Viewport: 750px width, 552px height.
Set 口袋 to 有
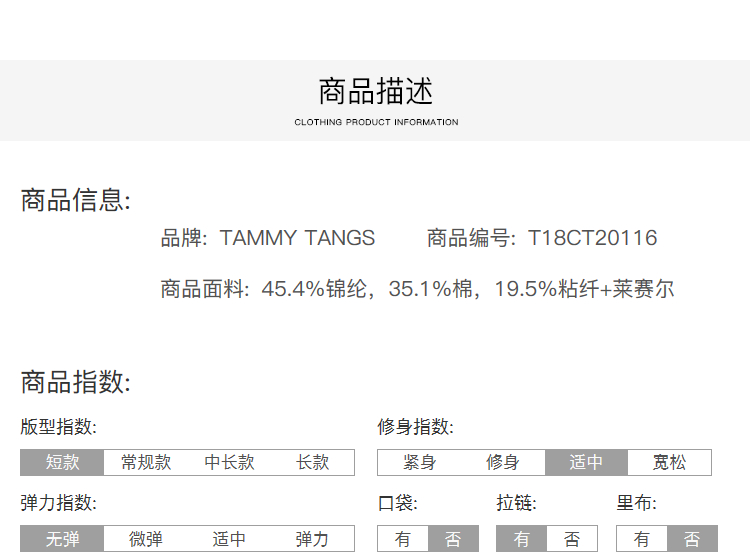[403, 539]
